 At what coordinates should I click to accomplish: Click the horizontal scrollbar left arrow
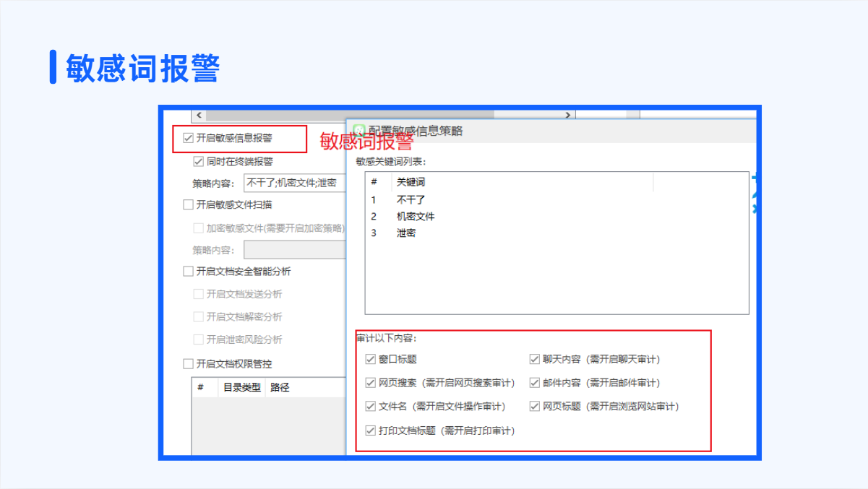point(199,116)
